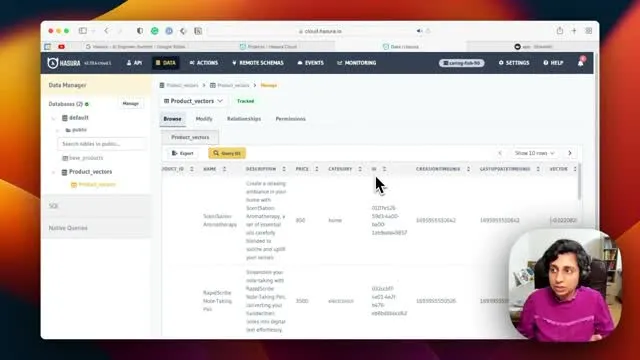640x360 pixels.
Task: Sort by the CATEGORY column
Action: point(345,169)
